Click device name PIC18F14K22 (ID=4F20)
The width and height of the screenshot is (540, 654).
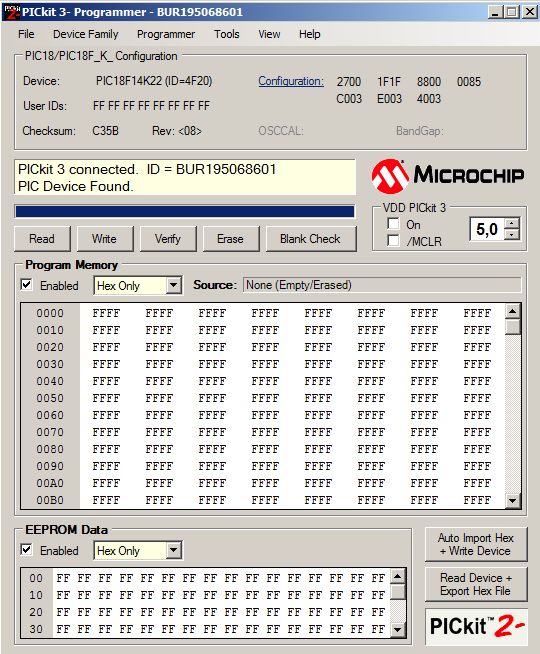point(154,81)
